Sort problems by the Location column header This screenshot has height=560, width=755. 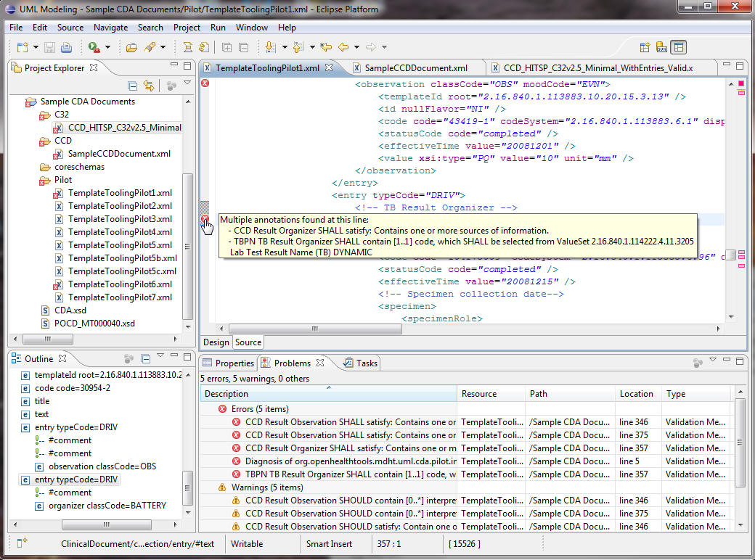(x=636, y=394)
